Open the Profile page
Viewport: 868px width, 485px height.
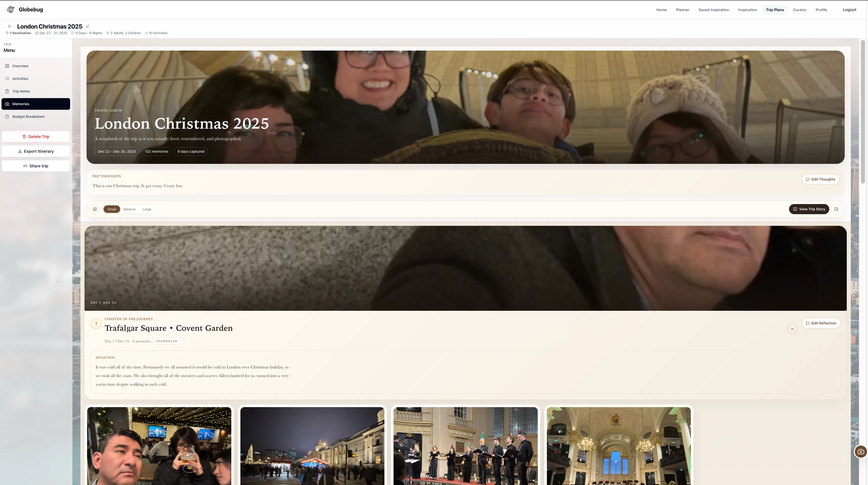(x=821, y=10)
